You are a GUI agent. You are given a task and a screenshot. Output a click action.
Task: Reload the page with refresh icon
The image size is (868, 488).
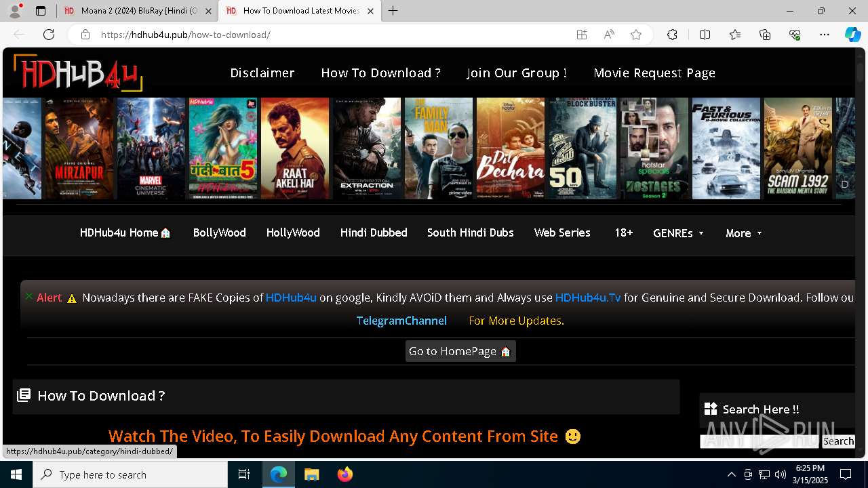(x=49, y=35)
